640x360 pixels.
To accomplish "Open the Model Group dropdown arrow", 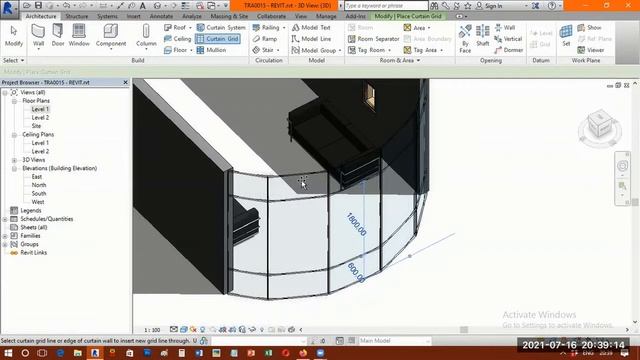I will (x=340, y=50).
